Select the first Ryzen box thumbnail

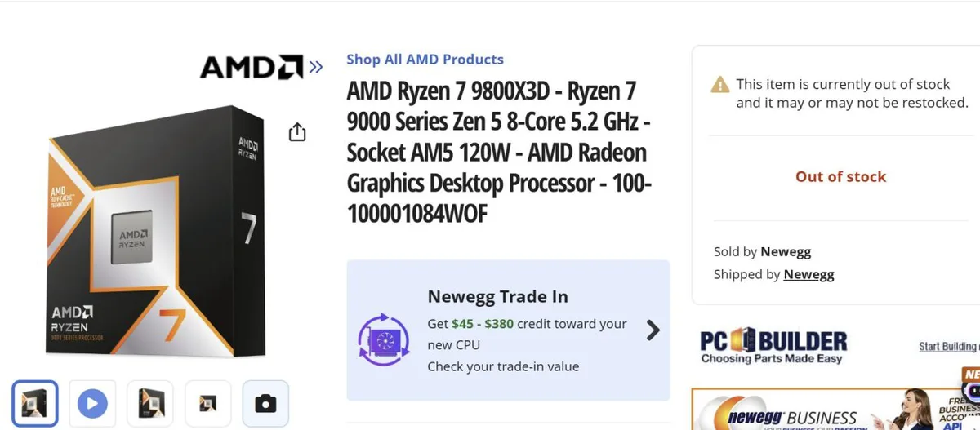click(x=34, y=403)
